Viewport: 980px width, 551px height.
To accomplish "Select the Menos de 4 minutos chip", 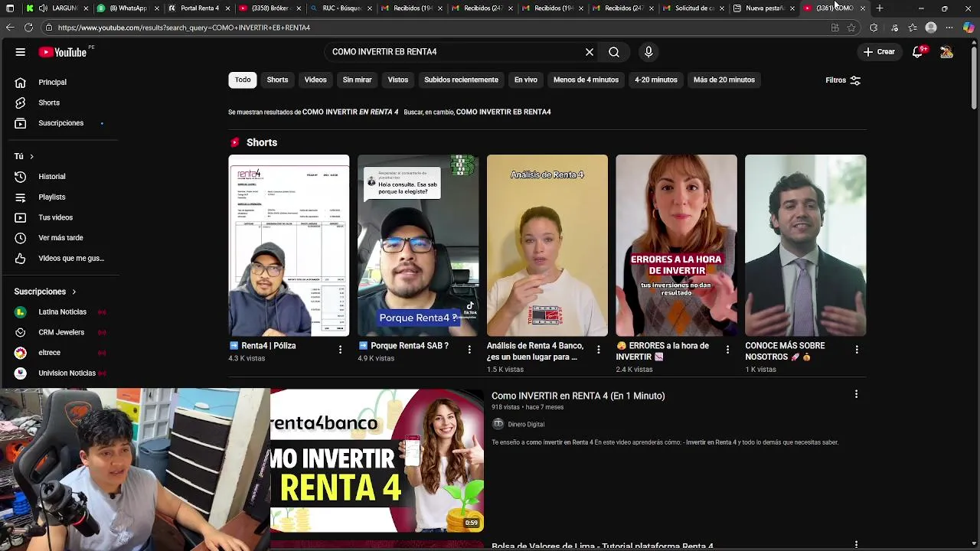I will click(x=586, y=80).
